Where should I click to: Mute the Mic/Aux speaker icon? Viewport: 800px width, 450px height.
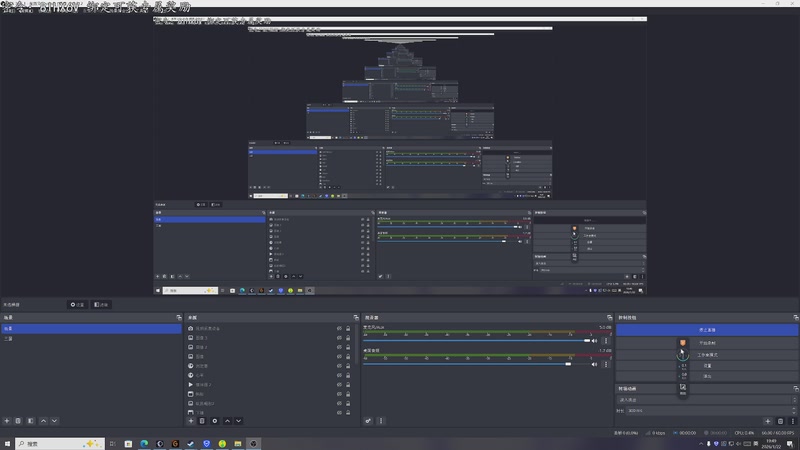[594, 341]
